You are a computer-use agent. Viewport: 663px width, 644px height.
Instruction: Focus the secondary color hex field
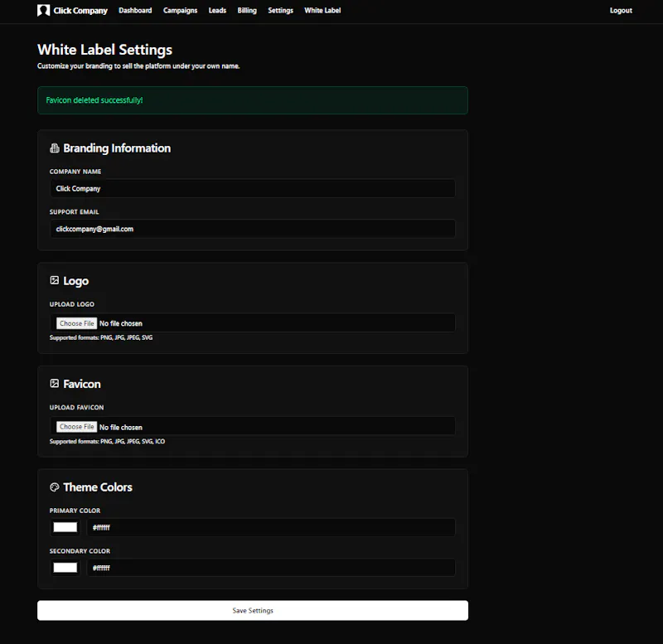(271, 568)
